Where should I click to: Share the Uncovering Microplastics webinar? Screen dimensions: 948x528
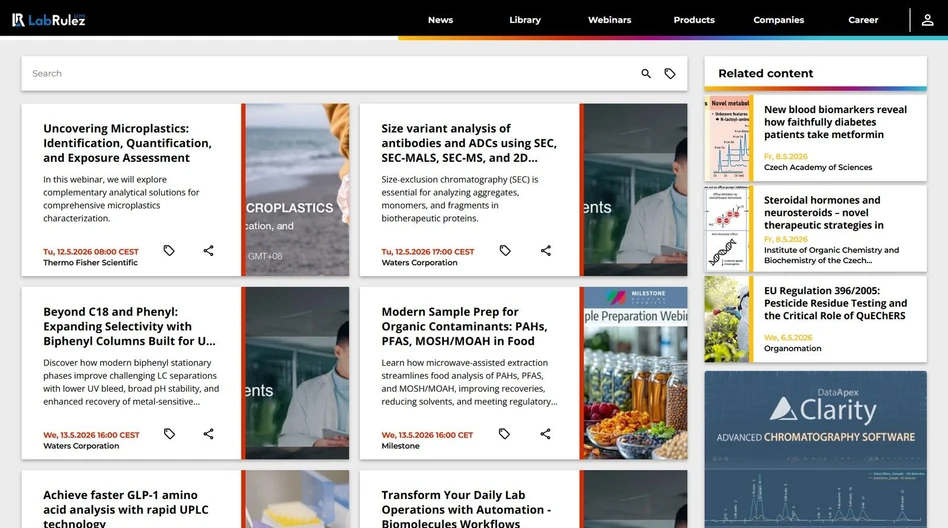pos(209,250)
